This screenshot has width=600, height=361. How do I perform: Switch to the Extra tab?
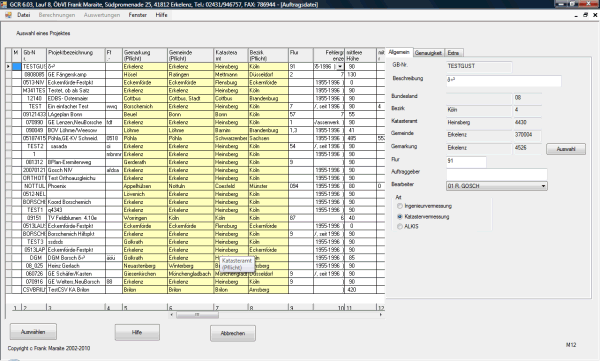coord(453,53)
